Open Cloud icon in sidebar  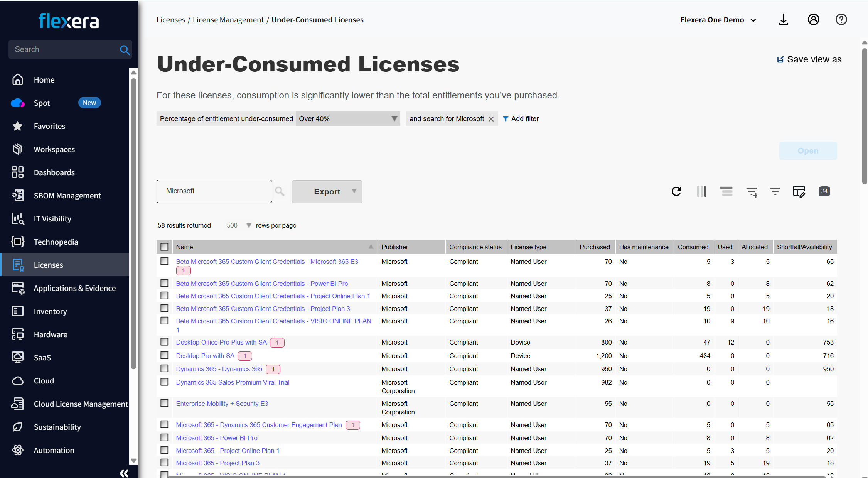[x=18, y=380]
